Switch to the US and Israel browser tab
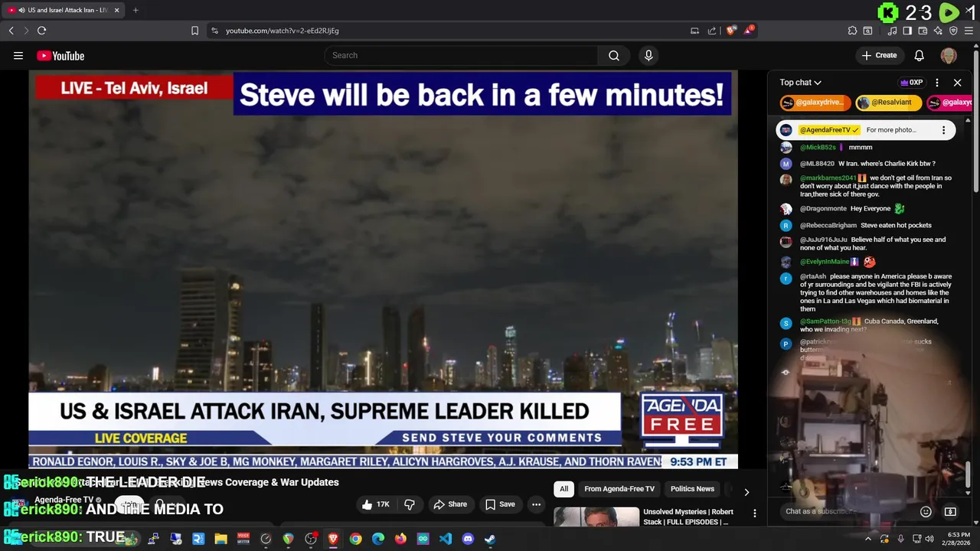 point(63,10)
